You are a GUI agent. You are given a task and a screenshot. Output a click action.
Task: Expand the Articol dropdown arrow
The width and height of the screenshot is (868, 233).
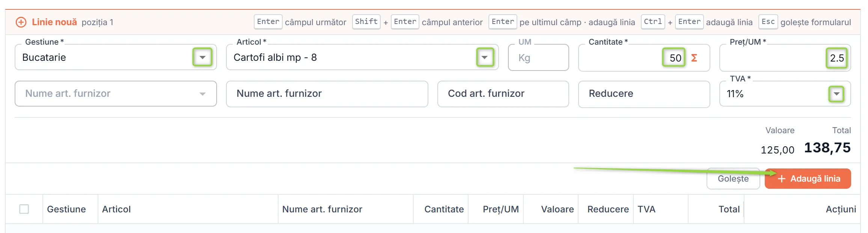click(485, 57)
